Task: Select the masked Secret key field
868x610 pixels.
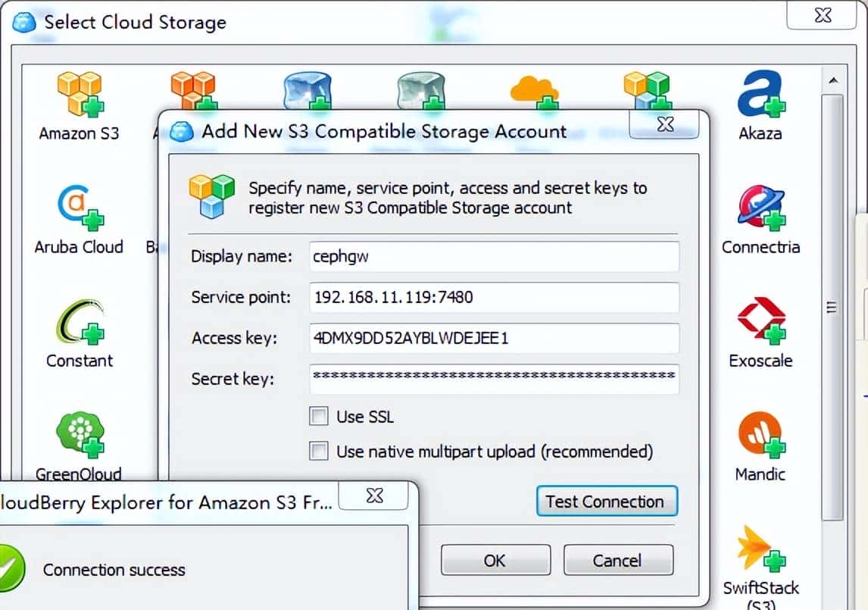Action: click(x=493, y=380)
